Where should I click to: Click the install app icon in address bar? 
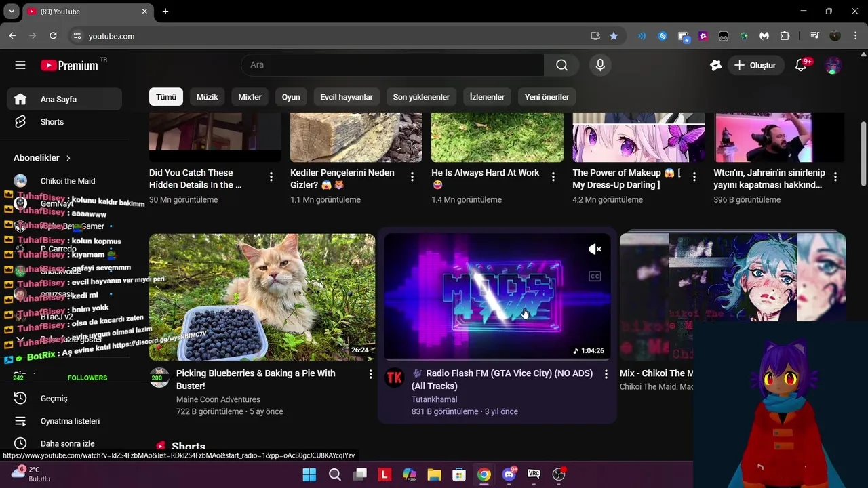595,36
